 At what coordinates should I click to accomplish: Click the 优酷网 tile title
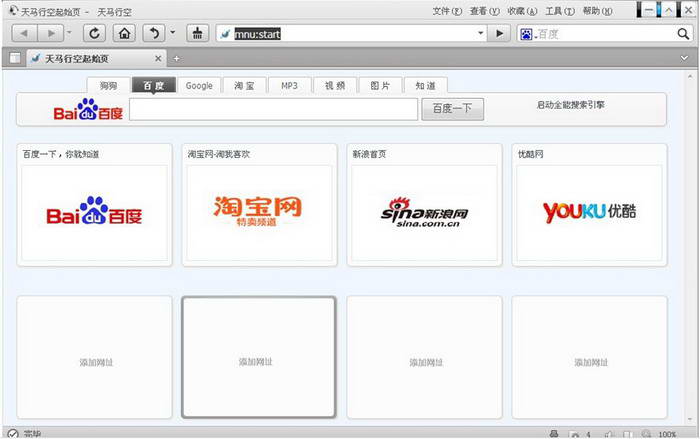(x=530, y=154)
